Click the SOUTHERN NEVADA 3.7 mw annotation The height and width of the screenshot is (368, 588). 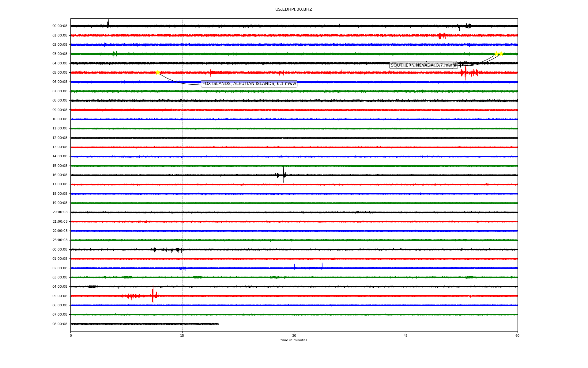click(421, 65)
